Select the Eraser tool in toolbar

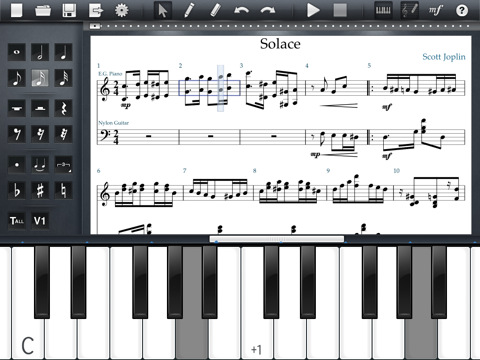(x=215, y=10)
